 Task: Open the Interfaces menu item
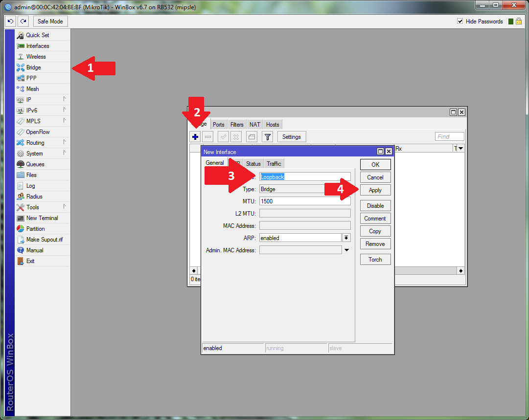43,46
